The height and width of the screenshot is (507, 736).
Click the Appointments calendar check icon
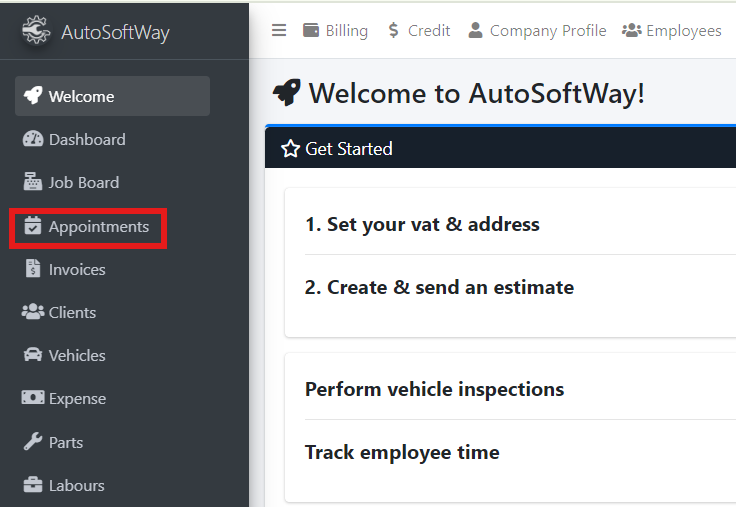(x=33, y=225)
